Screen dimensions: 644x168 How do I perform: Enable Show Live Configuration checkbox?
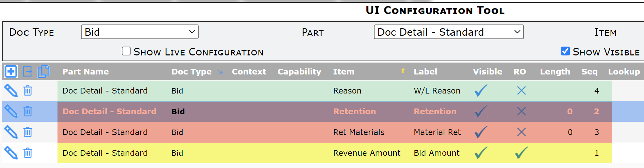[x=126, y=51]
